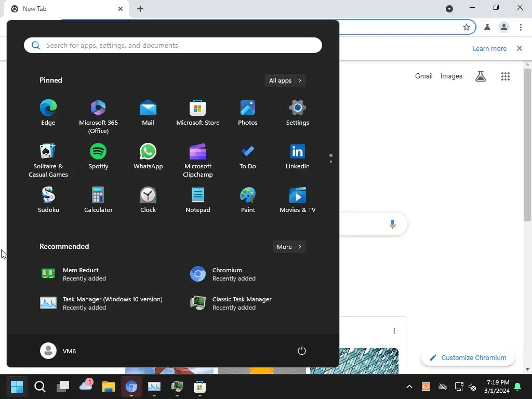The width and height of the screenshot is (532, 399).
Task: Open Google apps grid in Chromium
Action: [505, 76]
